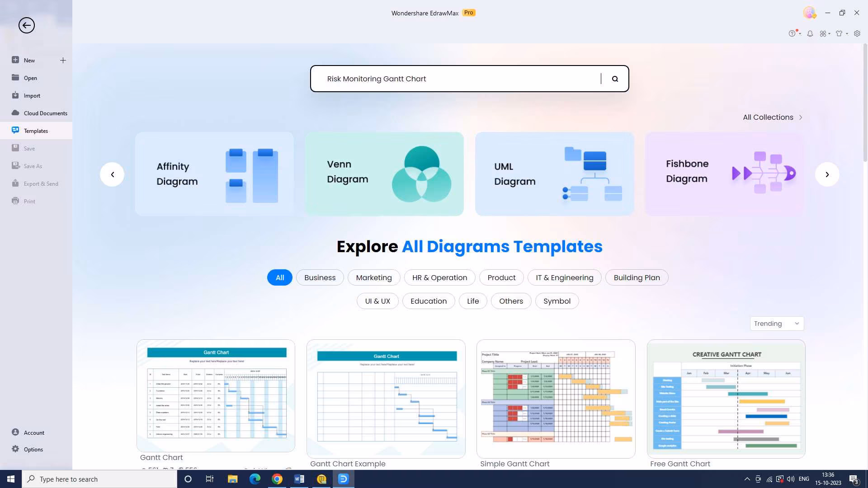Click the back arrow icon
The height and width of the screenshot is (488, 868).
(26, 25)
